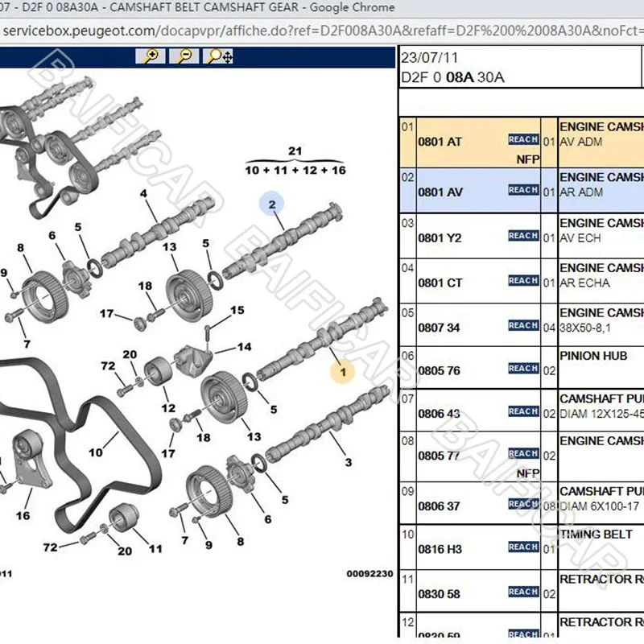Click the PINION HUB description cell

click(593, 356)
